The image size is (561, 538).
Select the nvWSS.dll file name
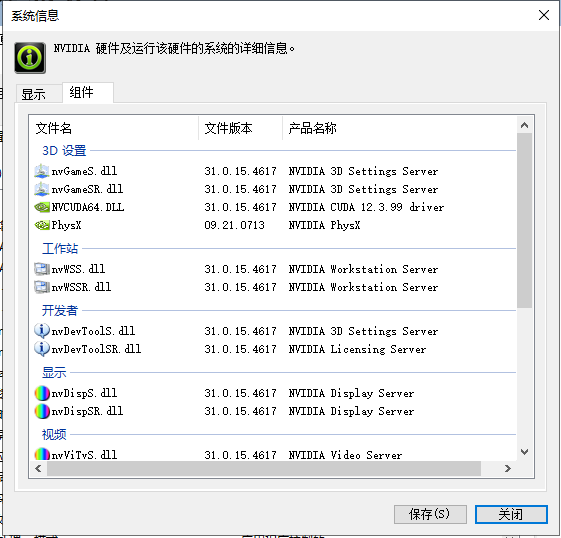78,269
